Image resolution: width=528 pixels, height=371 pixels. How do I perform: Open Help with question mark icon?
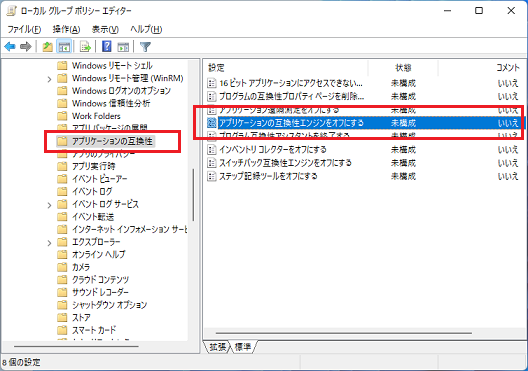click(107, 46)
